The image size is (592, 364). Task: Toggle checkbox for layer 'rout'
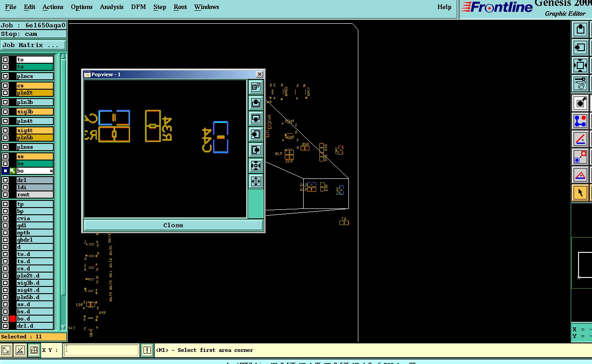tap(5, 195)
